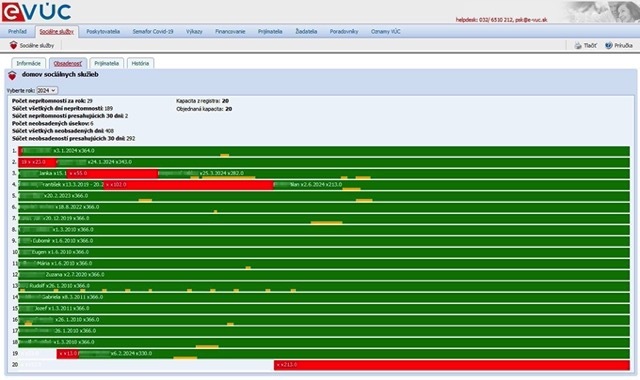
Task: Click the printer icon for Tlačiť
Action: coord(578,46)
